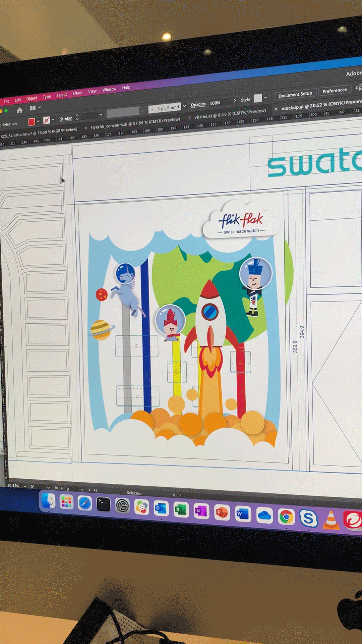The image size is (362, 644).
Task: Open the zoom level dropdown
Action: [x=25, y=486]
